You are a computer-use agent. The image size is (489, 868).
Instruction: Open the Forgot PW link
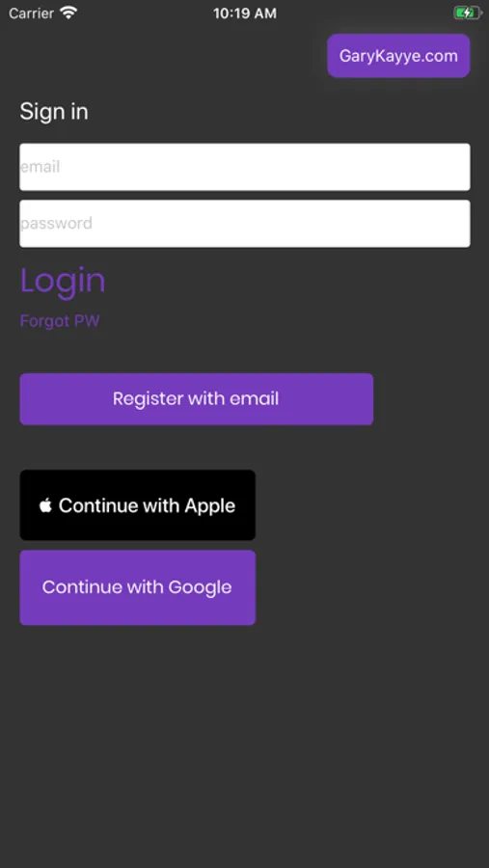point(60,321)
